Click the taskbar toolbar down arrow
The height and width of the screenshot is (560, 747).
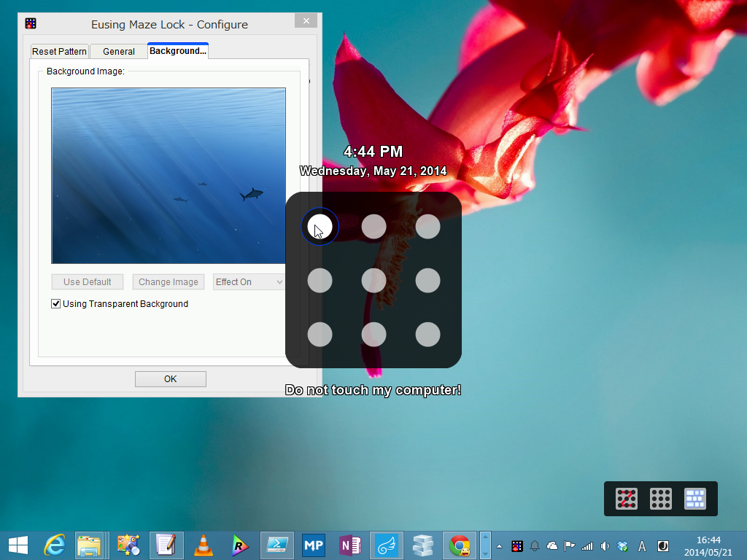[x=485, y=553]
